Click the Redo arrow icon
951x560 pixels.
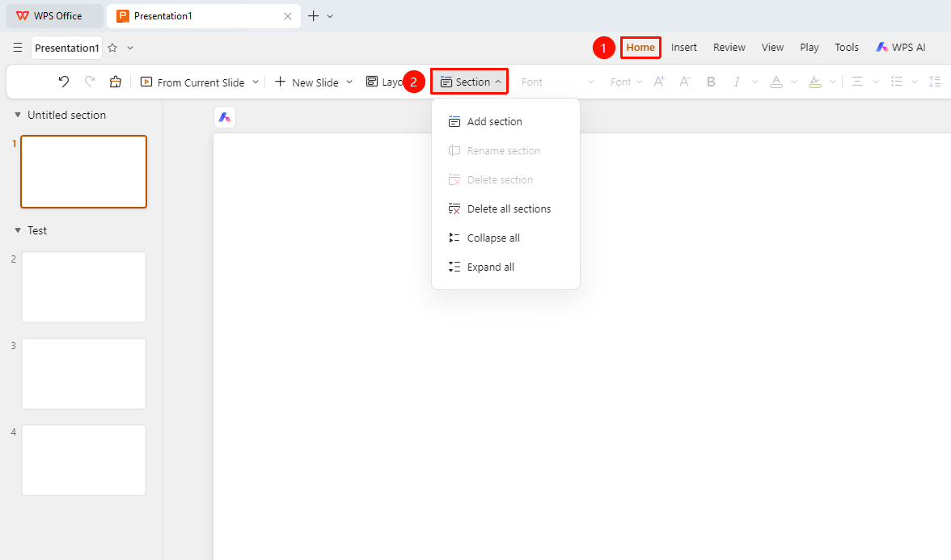tap(90, 82)
